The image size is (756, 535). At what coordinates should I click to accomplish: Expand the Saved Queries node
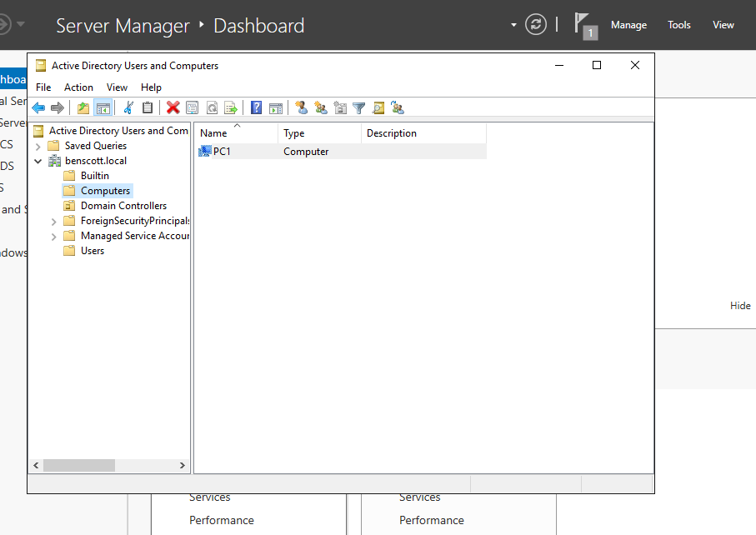[38, 147]
